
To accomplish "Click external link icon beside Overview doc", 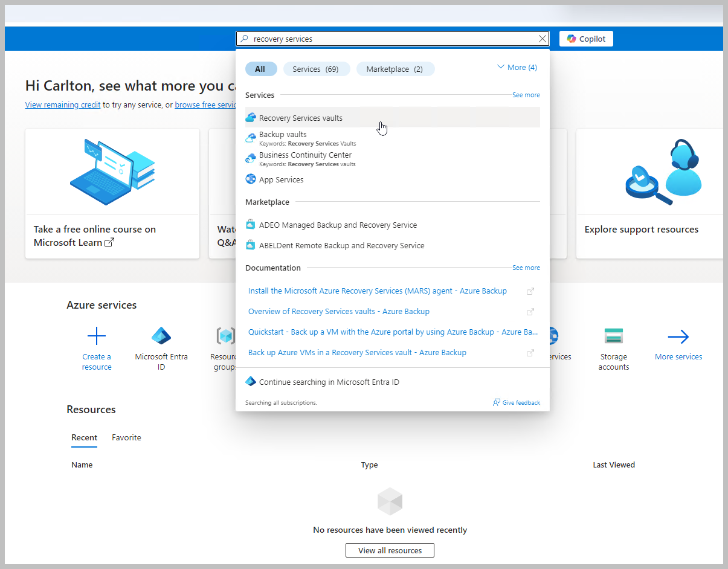I will click(x=530, y=312).
